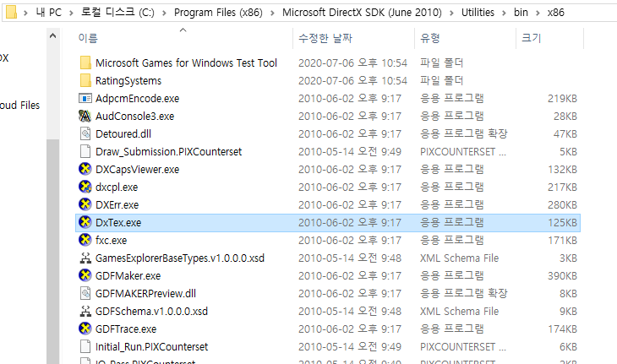Click the dxcpl.exe DirectX icon
Image resolution: width=617 pixels, height=364 pixels.
(x=85, y=187)
